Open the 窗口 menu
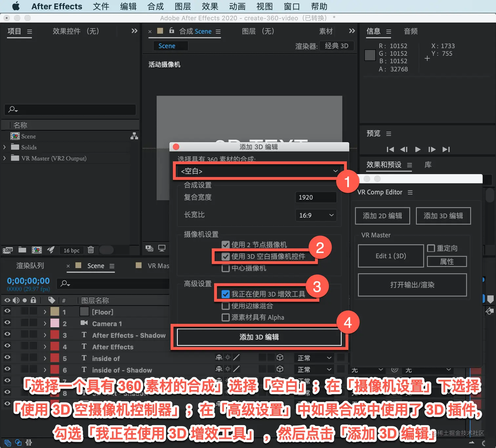Screen dimensions: 496x448 point(292,6)
